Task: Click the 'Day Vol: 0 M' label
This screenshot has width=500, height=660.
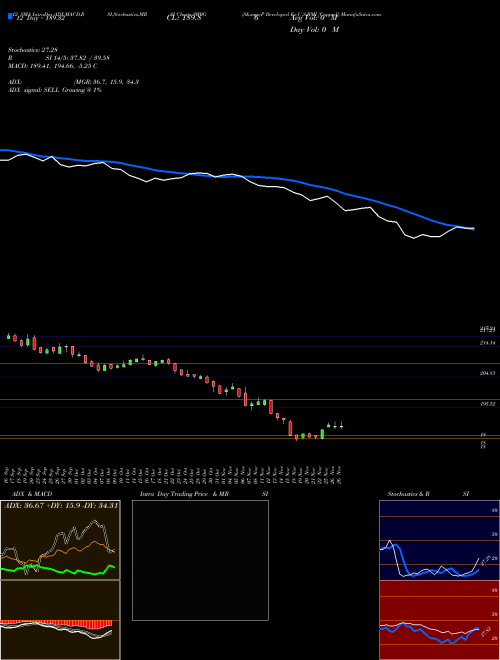Action: [314, 30]
